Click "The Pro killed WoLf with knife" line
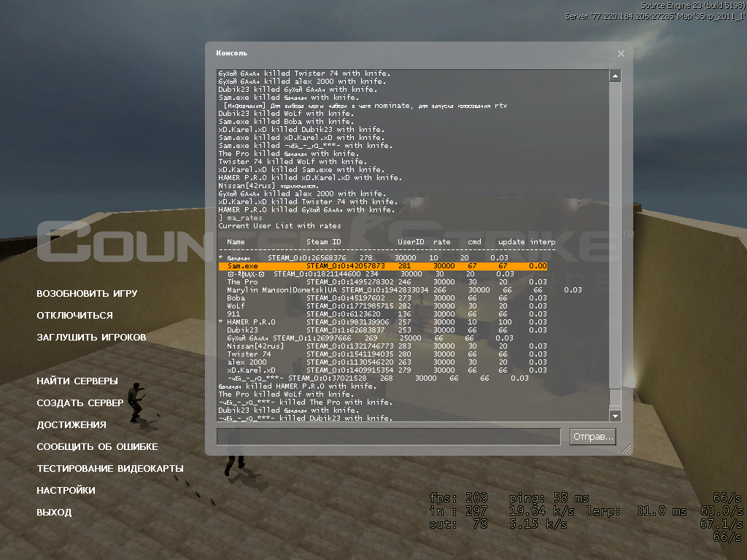747x560 pixels. click(x=286, y=394)
